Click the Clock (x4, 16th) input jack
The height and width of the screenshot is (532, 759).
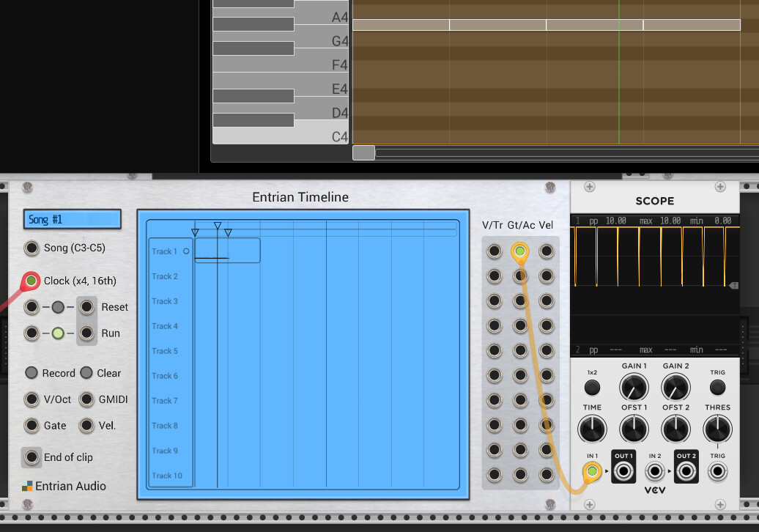pos(32,281)
